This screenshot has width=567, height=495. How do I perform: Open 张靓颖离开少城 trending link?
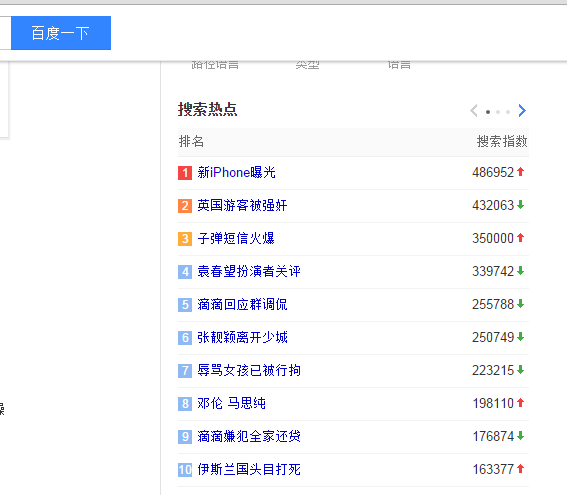pyautogui.click(x=242, y=337)
